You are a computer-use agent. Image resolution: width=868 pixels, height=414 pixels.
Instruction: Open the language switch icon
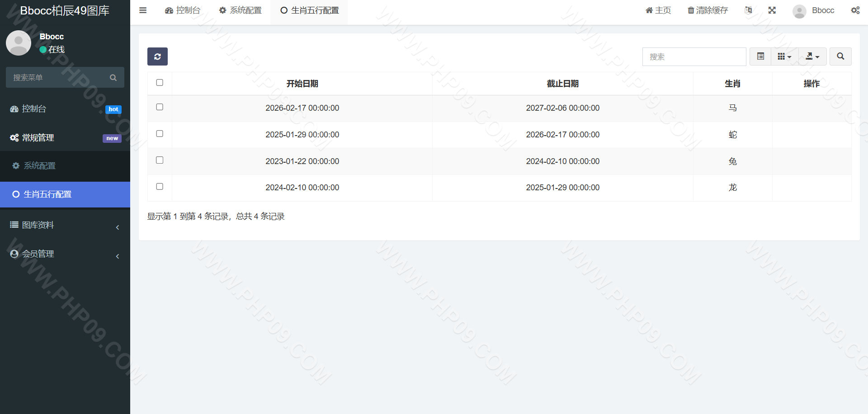(x=749, y=10)
